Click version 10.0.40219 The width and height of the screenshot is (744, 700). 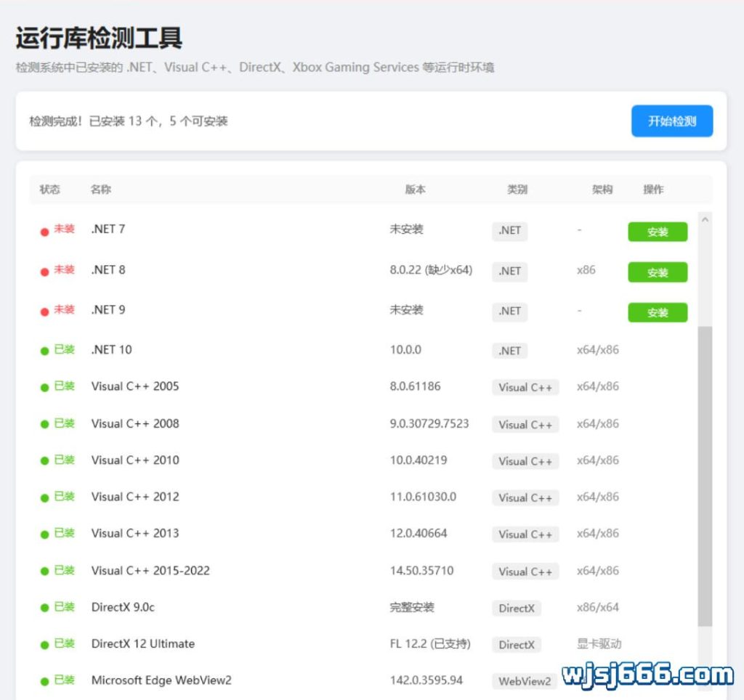coord(418,460)
